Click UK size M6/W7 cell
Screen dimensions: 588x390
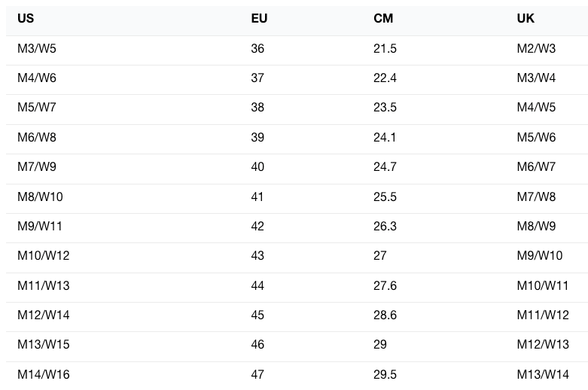536,167
